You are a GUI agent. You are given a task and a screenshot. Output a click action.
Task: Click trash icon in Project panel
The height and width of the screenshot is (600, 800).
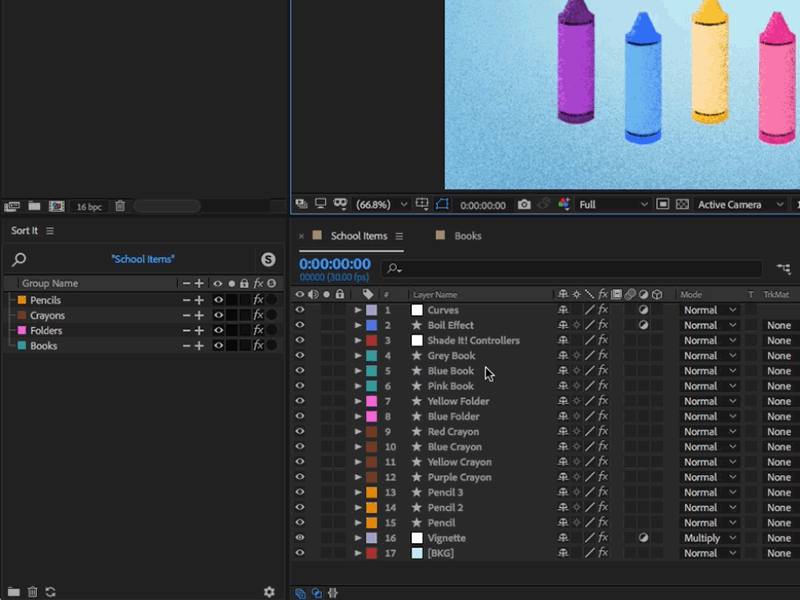click(120, 206)
